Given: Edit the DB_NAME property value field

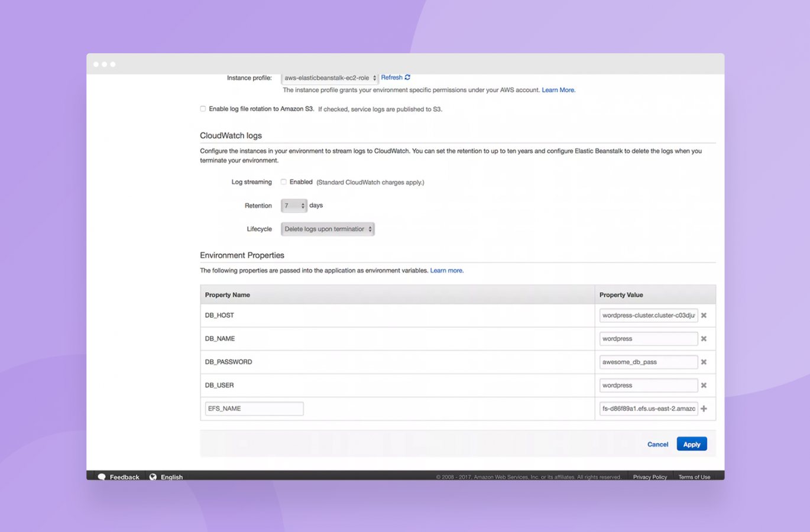Looking at the screenshot, I should coord(649,339).
